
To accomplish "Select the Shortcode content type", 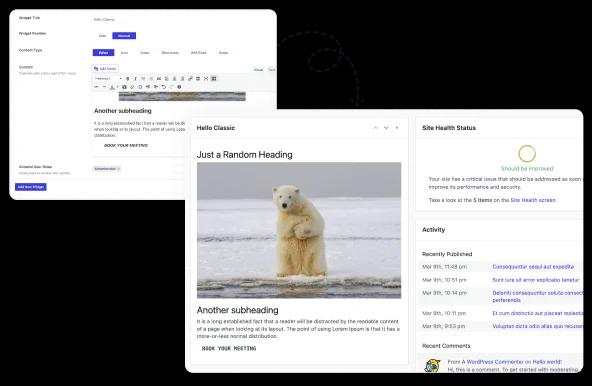I will click(170, 53).
